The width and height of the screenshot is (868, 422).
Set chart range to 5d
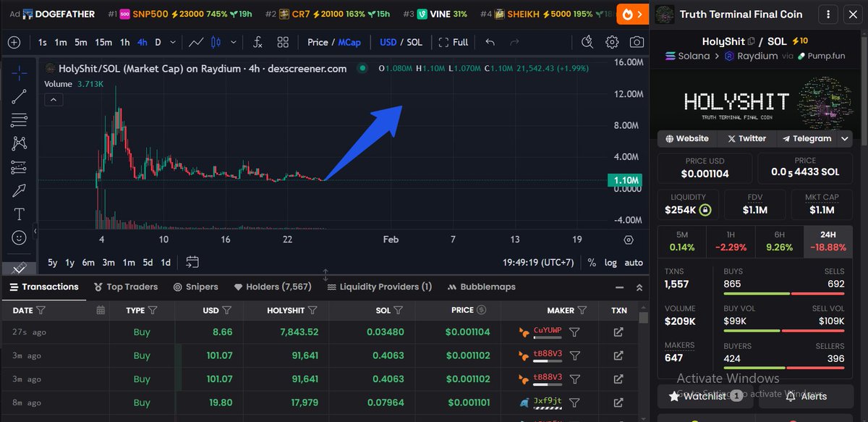click(148, 262)
